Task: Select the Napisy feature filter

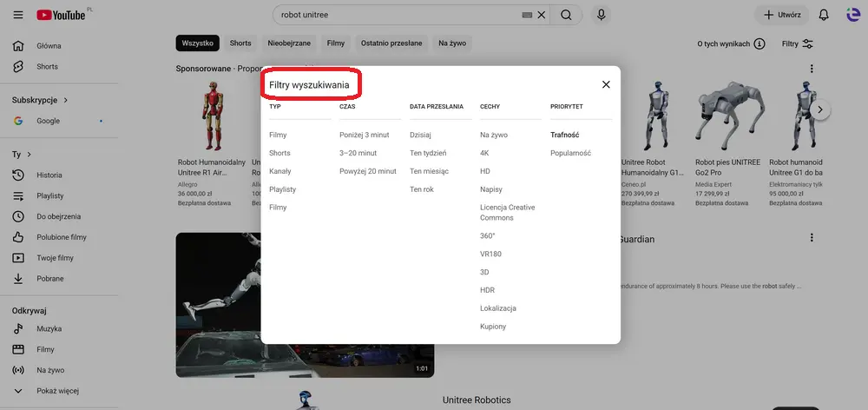Action: (x=491, y=189)
